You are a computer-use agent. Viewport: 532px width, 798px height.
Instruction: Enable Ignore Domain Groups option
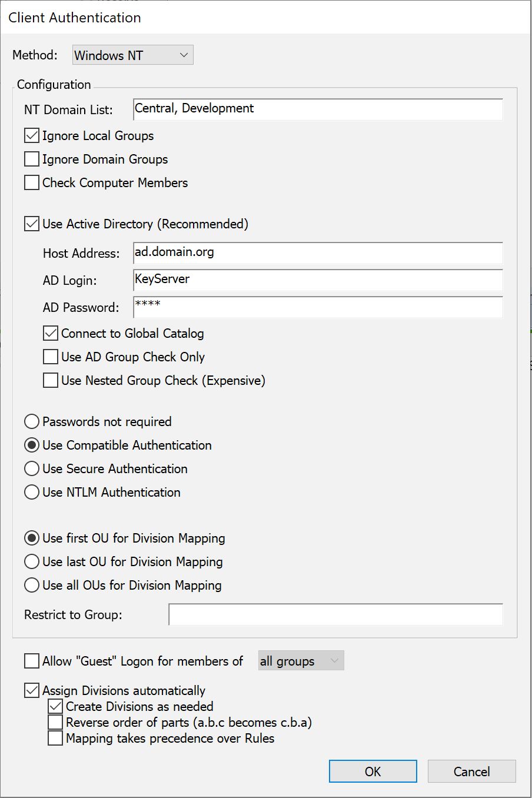click(32, 159)
